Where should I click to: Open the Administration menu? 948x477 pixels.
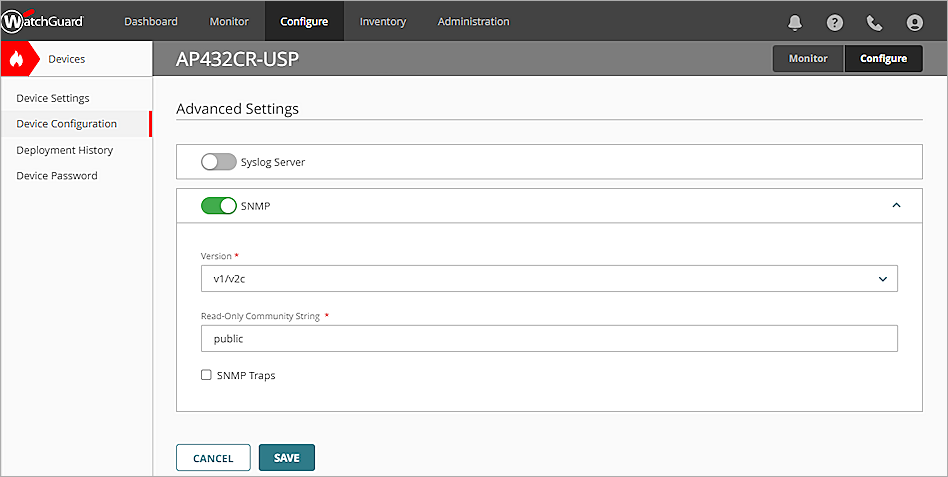pos(473,21)
